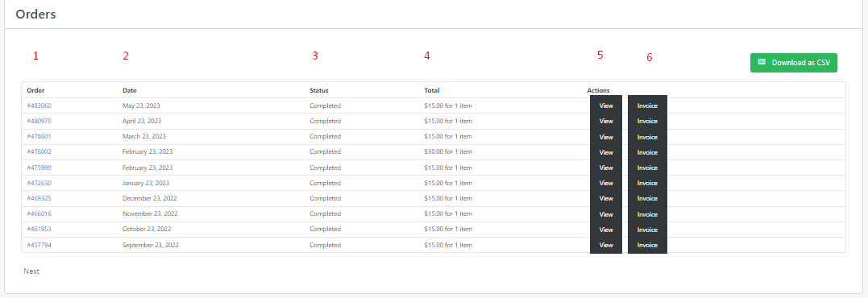This screenshot has height=298, width=868.
Task: Click the Status column header
Action: pyautogui.click(x=319, y=90)
